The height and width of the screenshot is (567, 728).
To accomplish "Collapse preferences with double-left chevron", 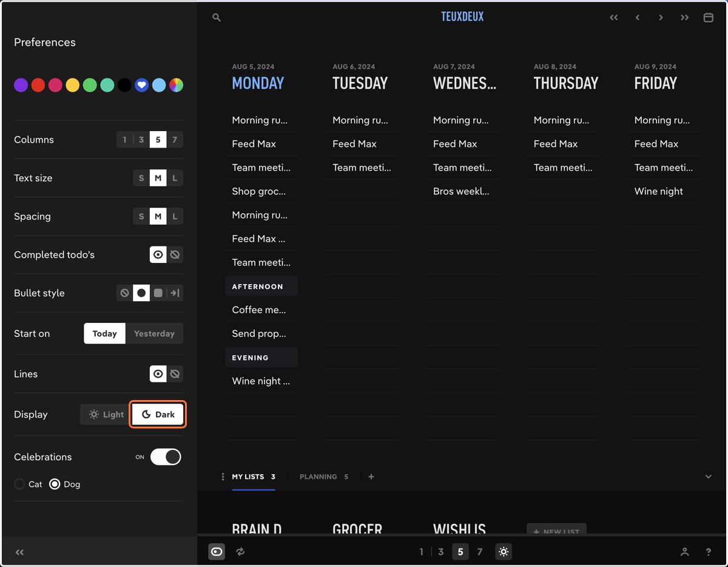I will (19, 552).
